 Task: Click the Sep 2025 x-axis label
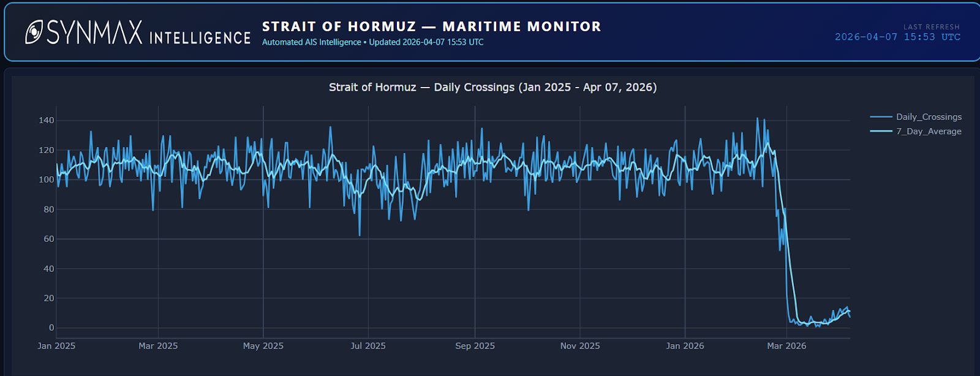tap(475, 346)
